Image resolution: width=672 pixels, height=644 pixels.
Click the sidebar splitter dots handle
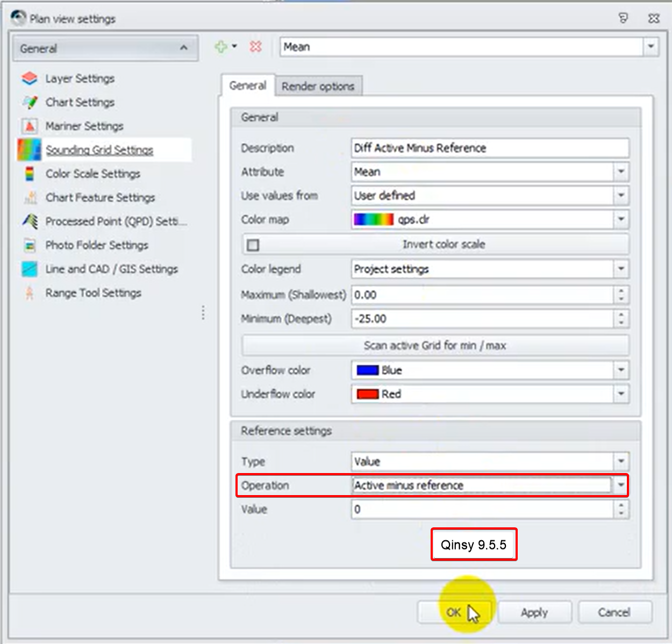coord(203,313)
